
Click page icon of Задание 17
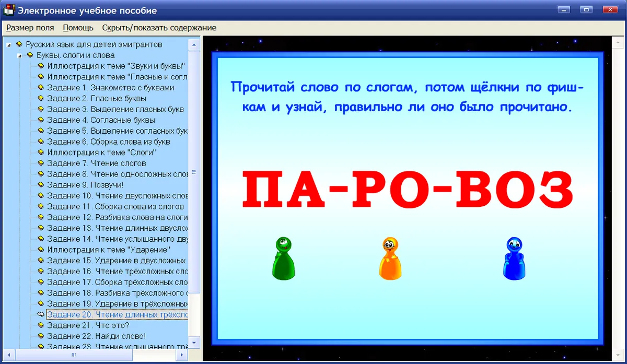pos(41,282)
